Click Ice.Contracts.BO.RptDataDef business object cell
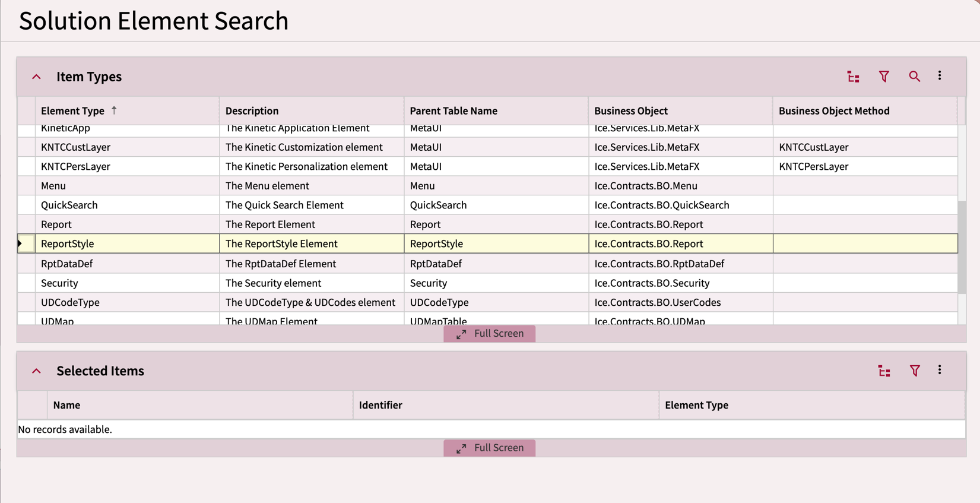This screenshot has width=980, height=503. click(681, 264)
